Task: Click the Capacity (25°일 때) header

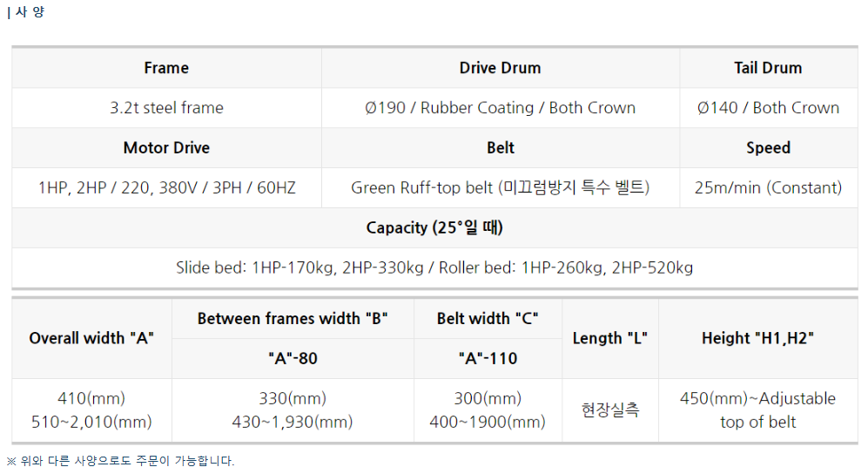Action: point(434,227)
